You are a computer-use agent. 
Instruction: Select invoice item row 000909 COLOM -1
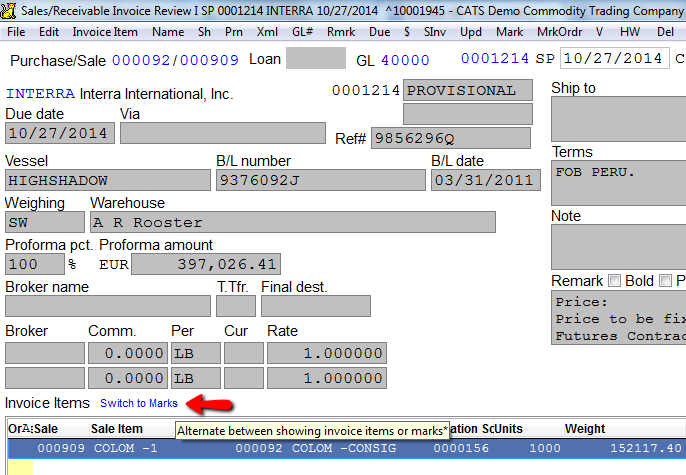tap(346, 448)
